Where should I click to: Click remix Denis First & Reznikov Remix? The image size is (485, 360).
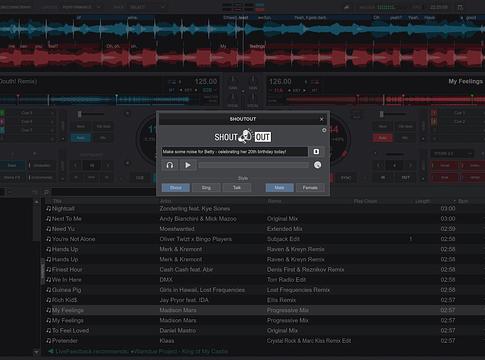(305, 270)
